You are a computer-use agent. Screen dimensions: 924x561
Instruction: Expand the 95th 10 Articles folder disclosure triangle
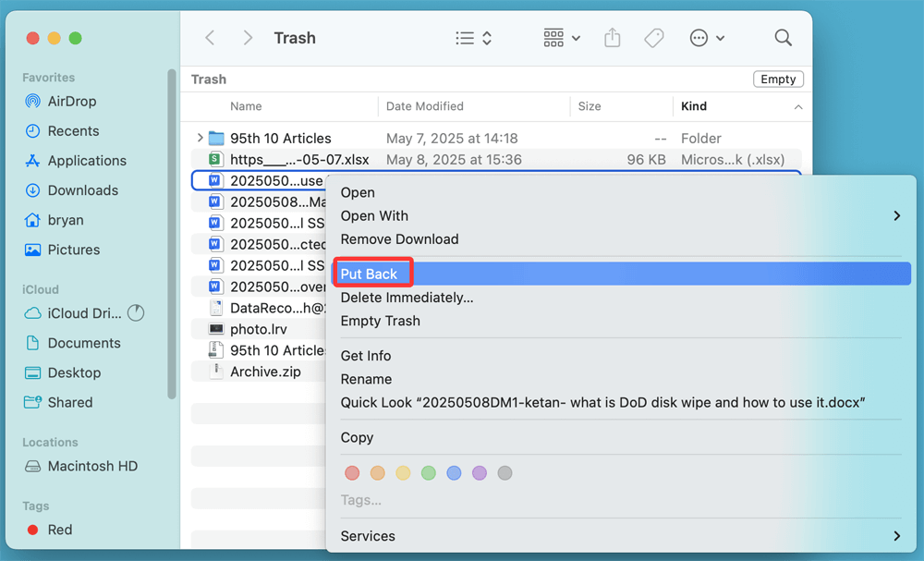pos(201,138)
